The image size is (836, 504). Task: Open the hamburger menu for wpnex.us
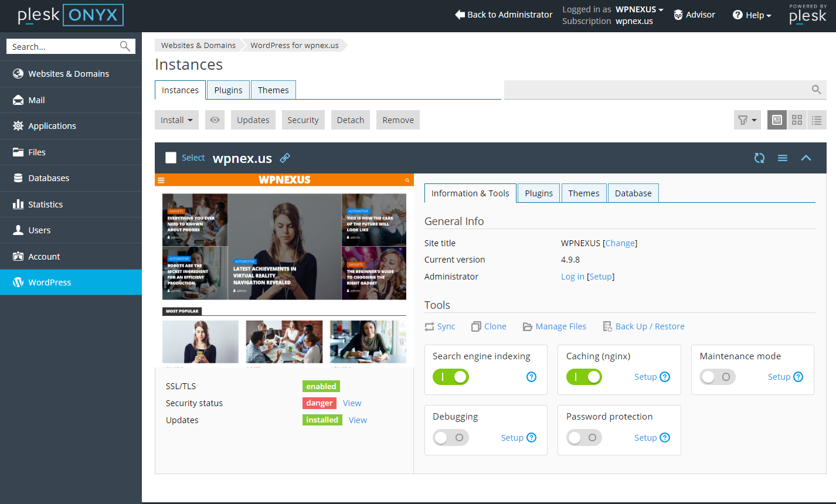[783, 158]
